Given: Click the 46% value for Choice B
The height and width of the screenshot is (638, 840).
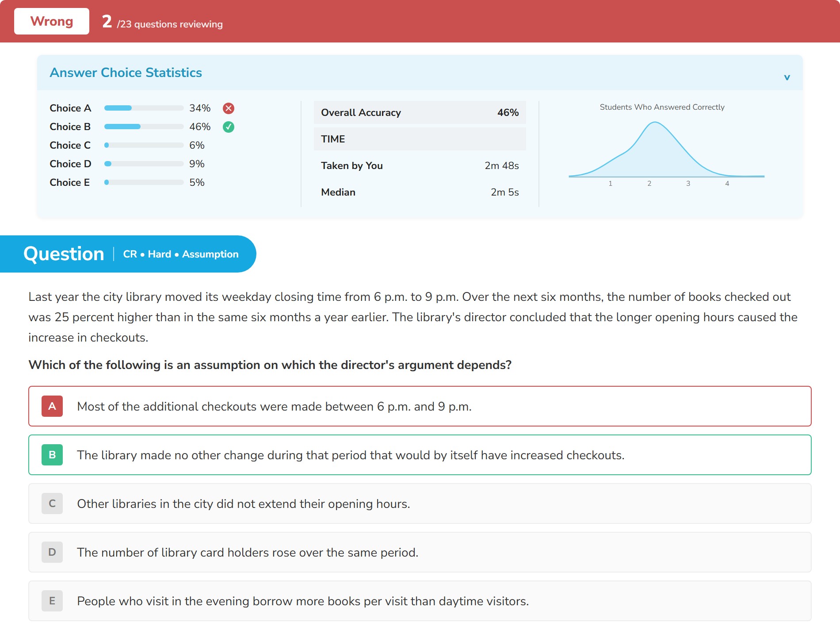Looking at the screenshot, I should click(x=200, y=127).
